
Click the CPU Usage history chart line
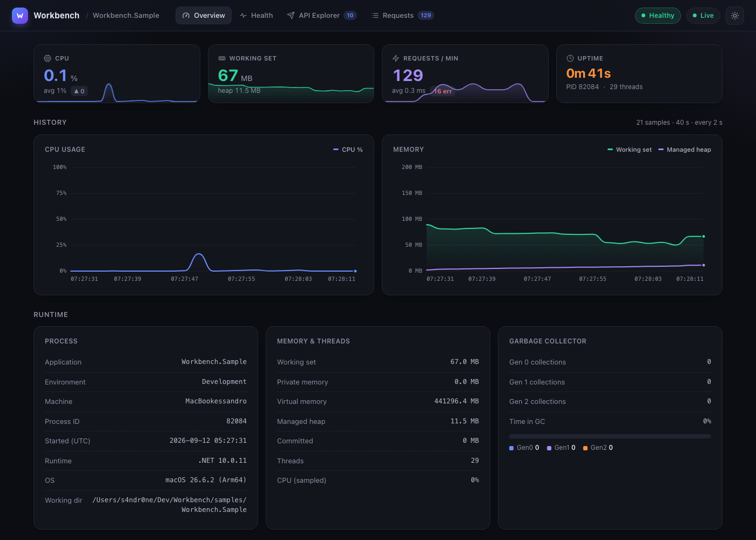213,262
